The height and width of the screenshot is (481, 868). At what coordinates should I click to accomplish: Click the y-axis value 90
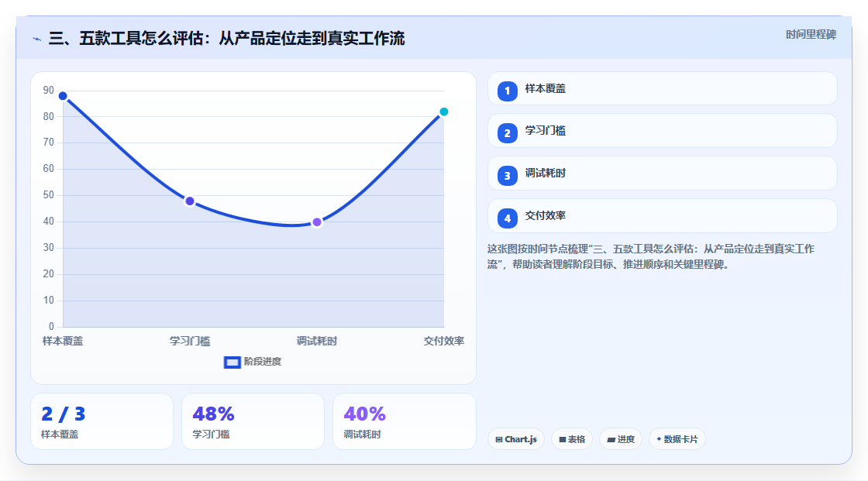pyautogui.click(x=49, y=90)
